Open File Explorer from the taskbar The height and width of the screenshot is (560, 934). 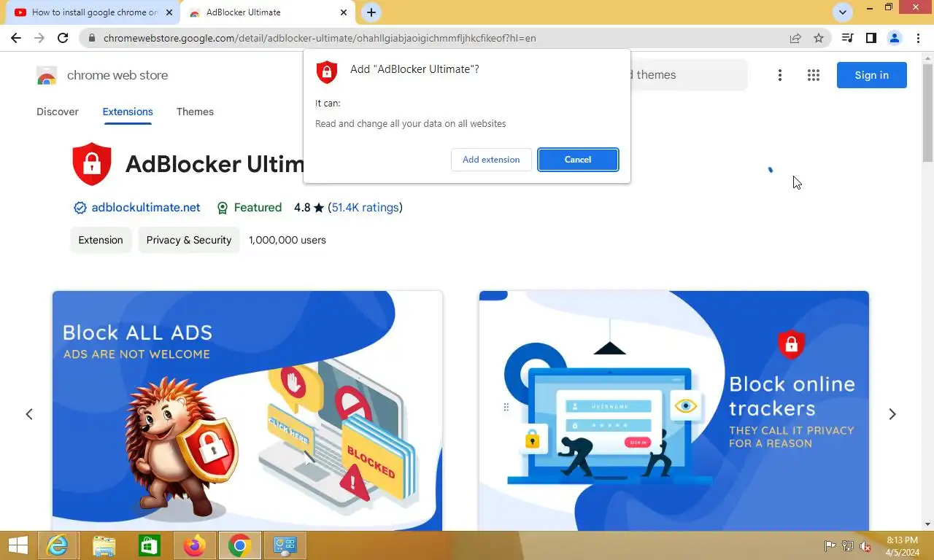pyautogui.click(x=104, y=545)
